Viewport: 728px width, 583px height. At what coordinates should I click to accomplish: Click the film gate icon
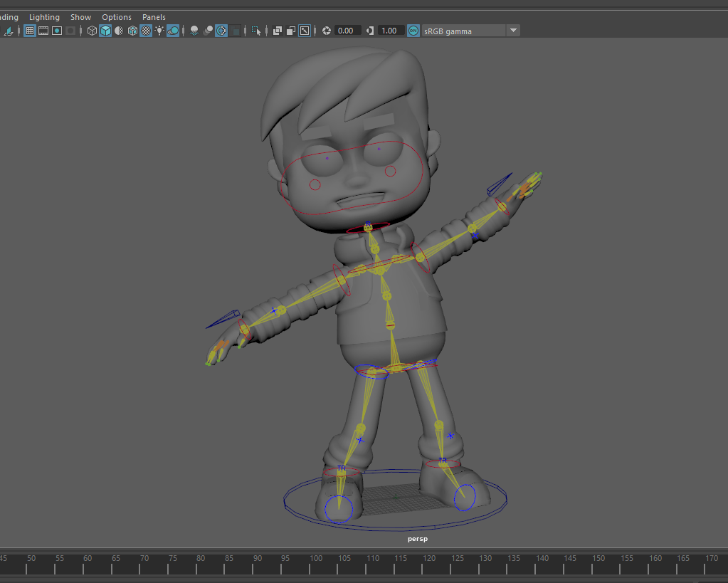click(43, 31)
